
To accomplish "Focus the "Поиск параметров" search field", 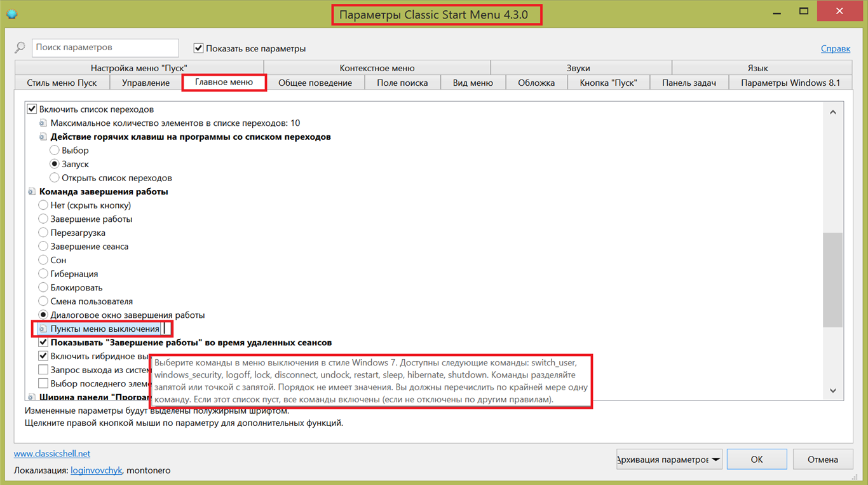I will click(x=105, y=48).
